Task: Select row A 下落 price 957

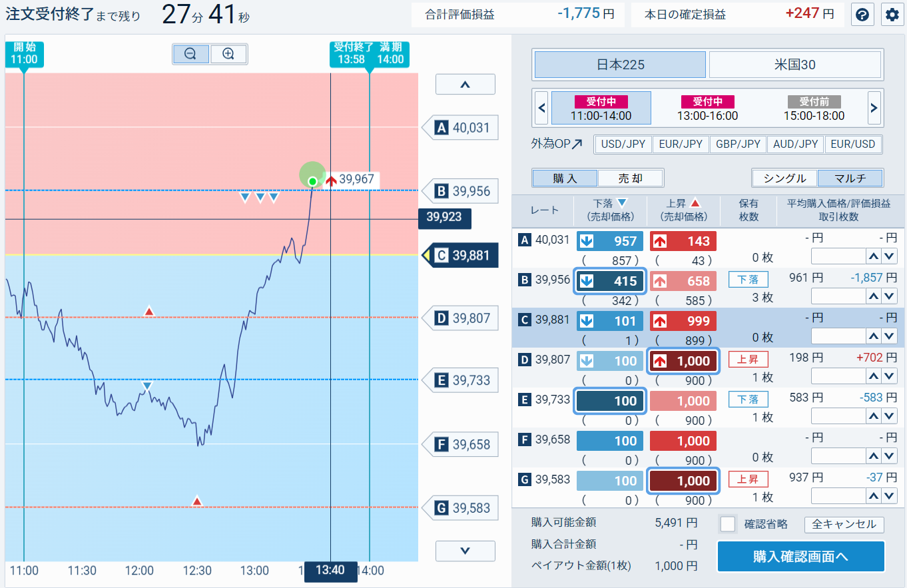Action: (610, 241)
